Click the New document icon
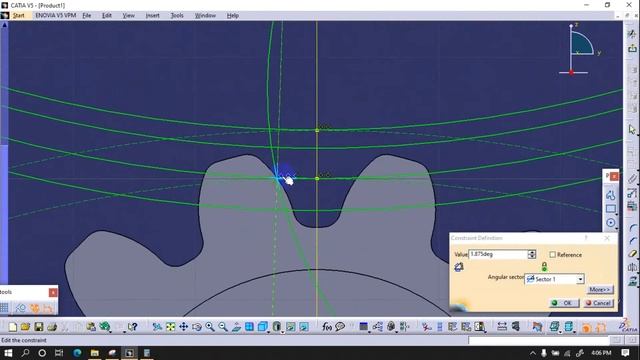This screenshot has width=640, height=360. coord(13,327)
